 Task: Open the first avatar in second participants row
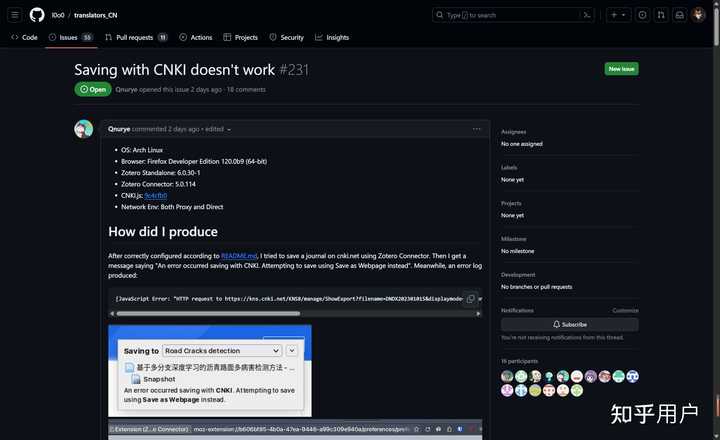[507, 390]
